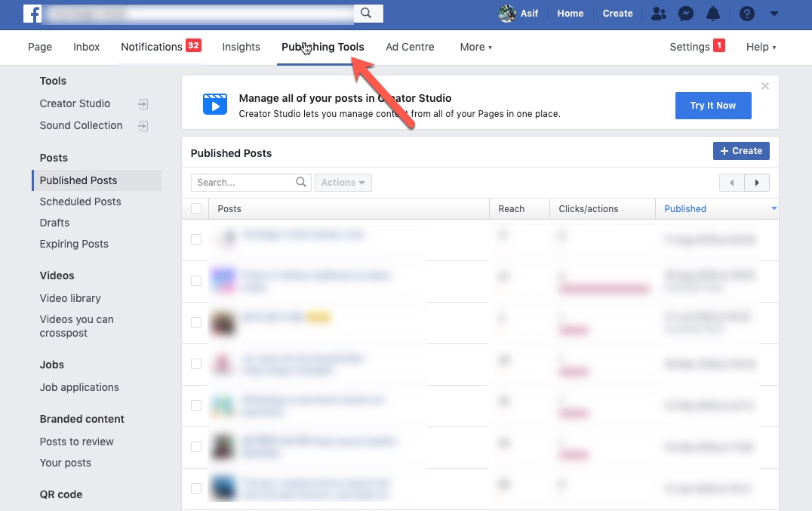Open Your posts under Branded content
The height and width of the screenshot is (511, 812).
[65, 463]
